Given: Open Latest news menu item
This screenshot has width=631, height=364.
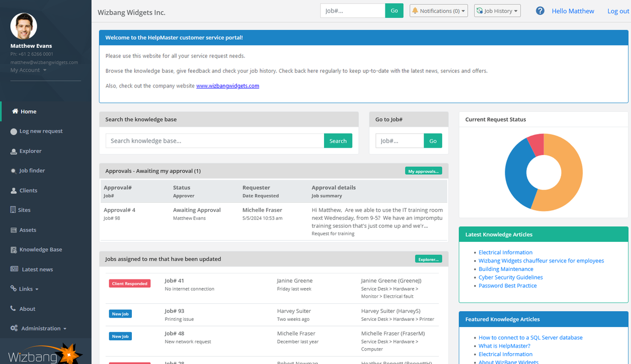Looking at the screenshot, I should 38,270.
